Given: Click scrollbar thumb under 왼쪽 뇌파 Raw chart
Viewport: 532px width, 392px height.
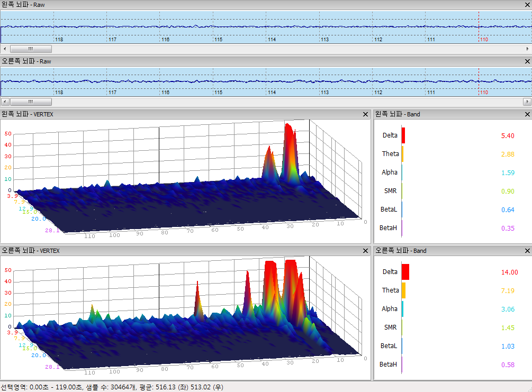Looking at the screenshot, I should pos(31,49).
